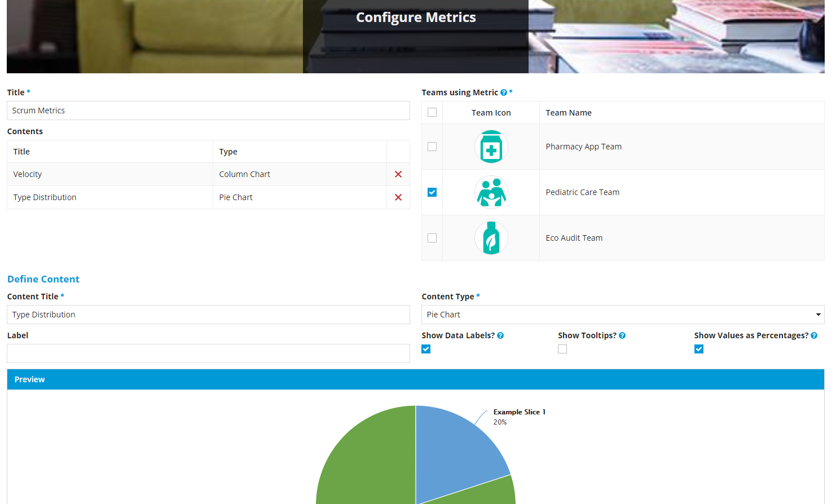Viewport: 836px width, 504px height.
Task: Open help icon beside Show Tooltips
Action: (622, 335)
